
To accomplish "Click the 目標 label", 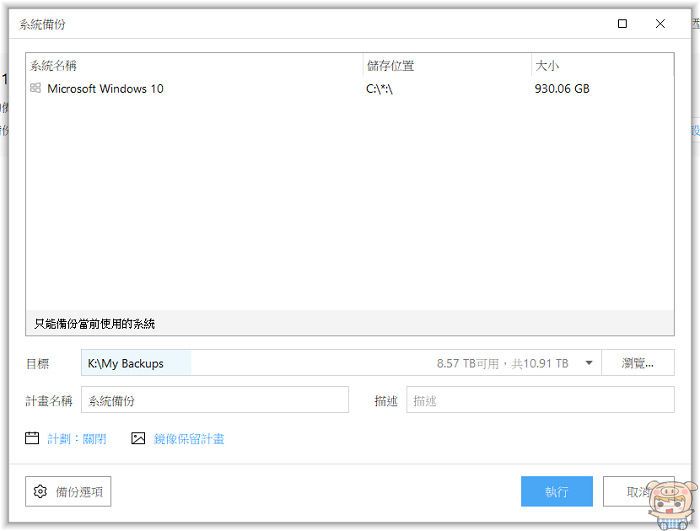I will point(38,364).
